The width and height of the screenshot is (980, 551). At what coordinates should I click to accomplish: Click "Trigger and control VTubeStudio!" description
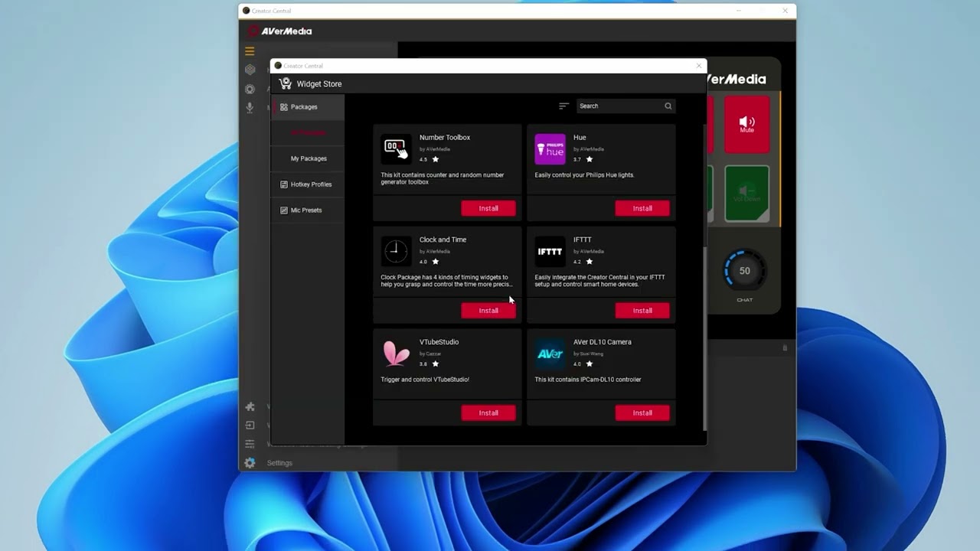click(425, 380)
